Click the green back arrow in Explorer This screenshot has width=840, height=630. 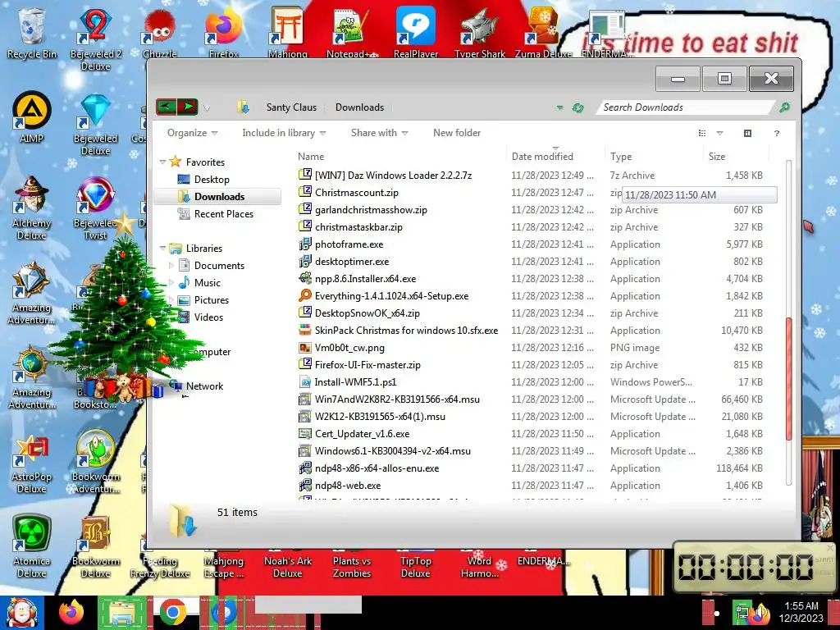[x=166, y=107]
